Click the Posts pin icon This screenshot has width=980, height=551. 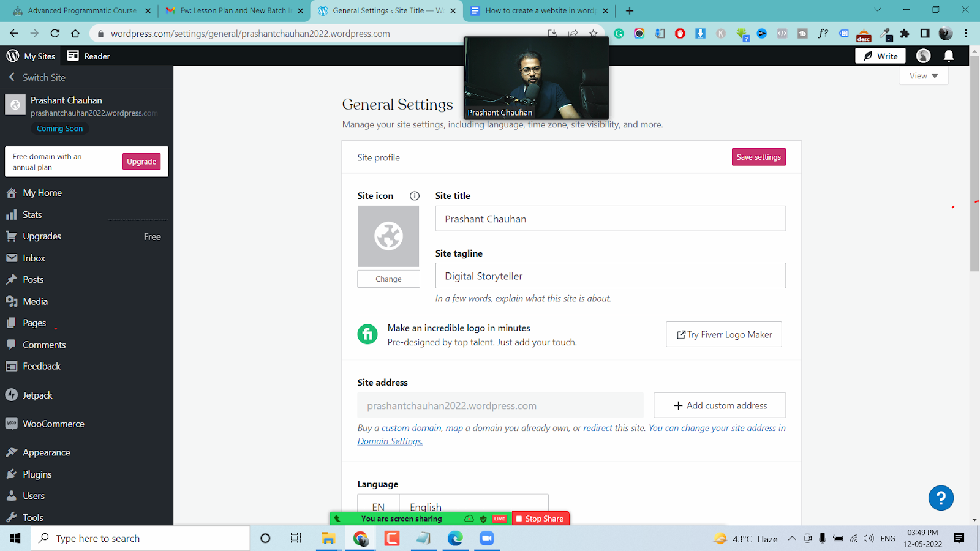[12, 280]
